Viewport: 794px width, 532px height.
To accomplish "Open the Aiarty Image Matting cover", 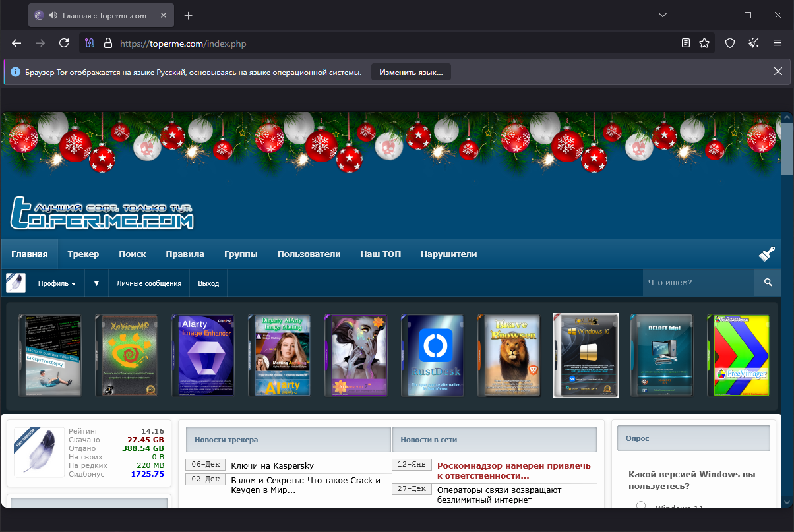I will click(x=279, y=355).
